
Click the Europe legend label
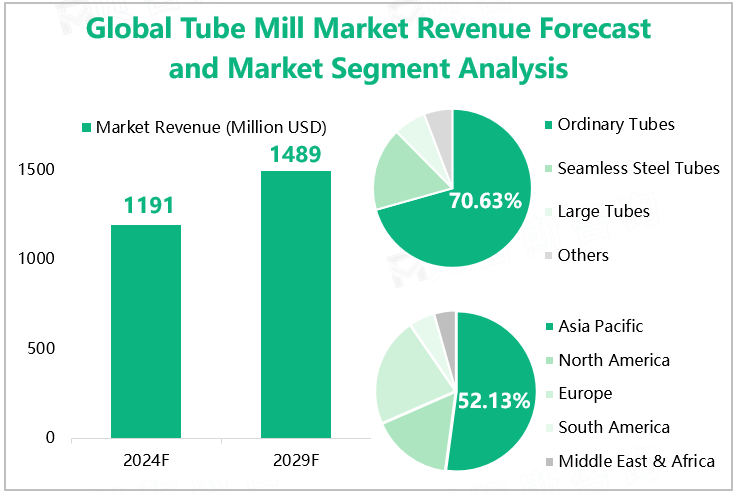[x=585, y=394]
